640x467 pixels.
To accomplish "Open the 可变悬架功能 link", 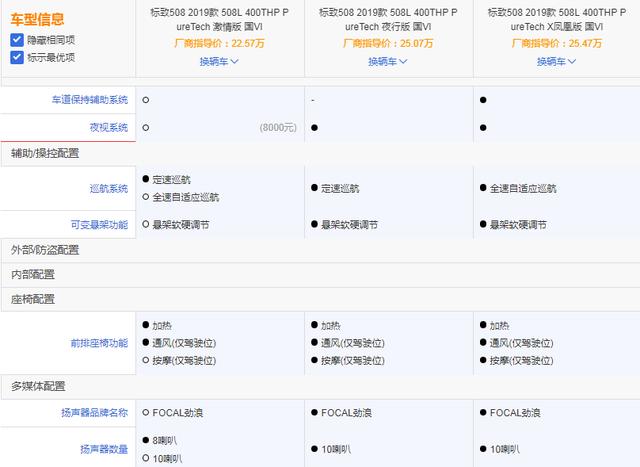I will point(99,225).
